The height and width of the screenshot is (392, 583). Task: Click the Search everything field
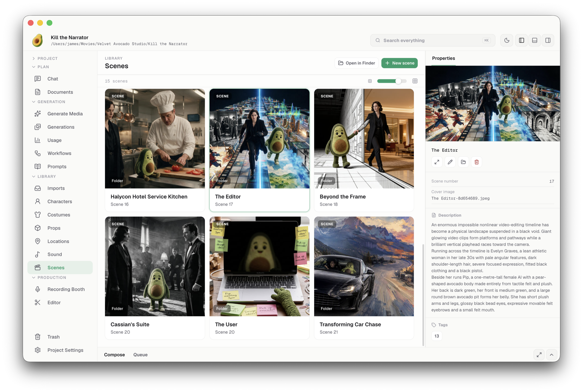pos(432,40)
